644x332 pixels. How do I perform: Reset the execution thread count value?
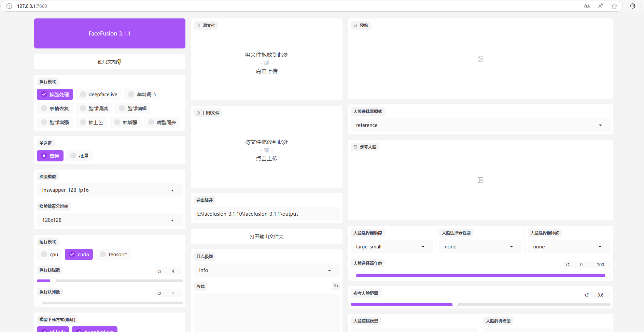[159, 271]
